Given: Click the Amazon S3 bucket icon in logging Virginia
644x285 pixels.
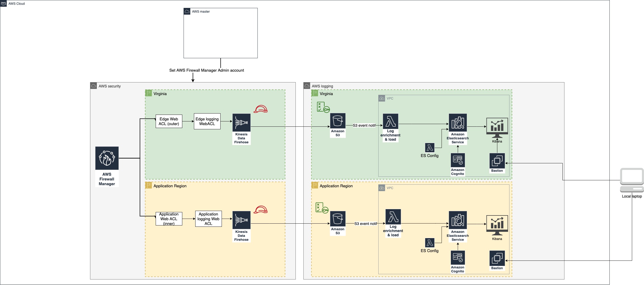Looking at the screenshot, I should click(338, 121).
